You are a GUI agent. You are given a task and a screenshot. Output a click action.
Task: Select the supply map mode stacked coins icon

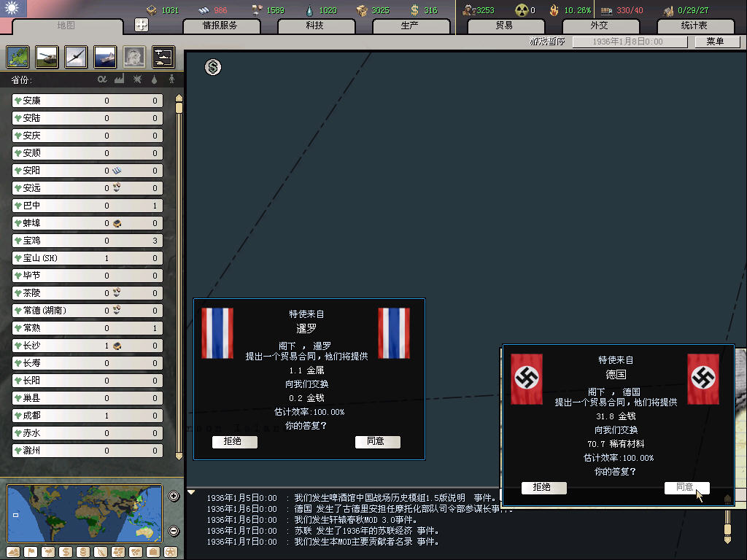83,552
